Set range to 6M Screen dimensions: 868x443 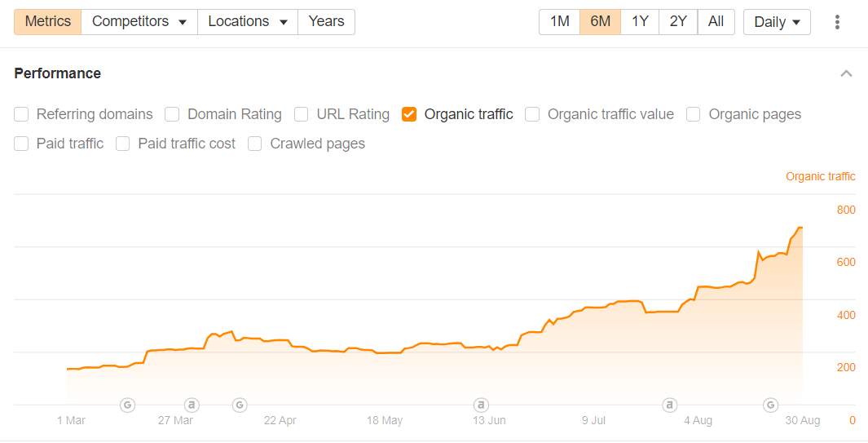(600, 22)
